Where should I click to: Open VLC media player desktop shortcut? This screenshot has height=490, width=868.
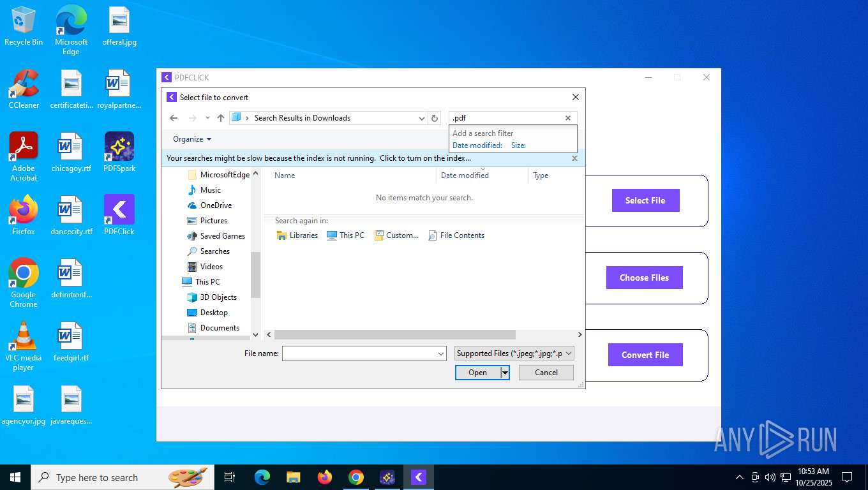click(24, 346)
